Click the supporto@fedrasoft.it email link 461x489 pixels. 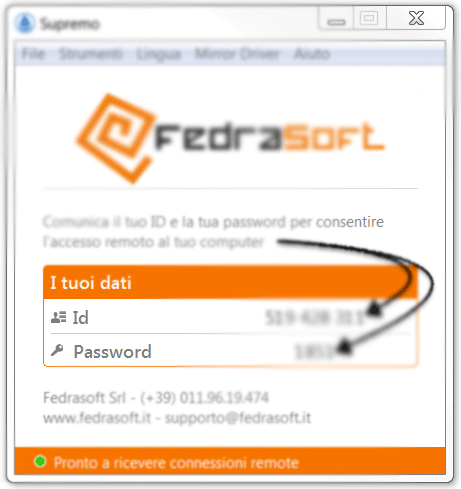(x=238, y=418)
